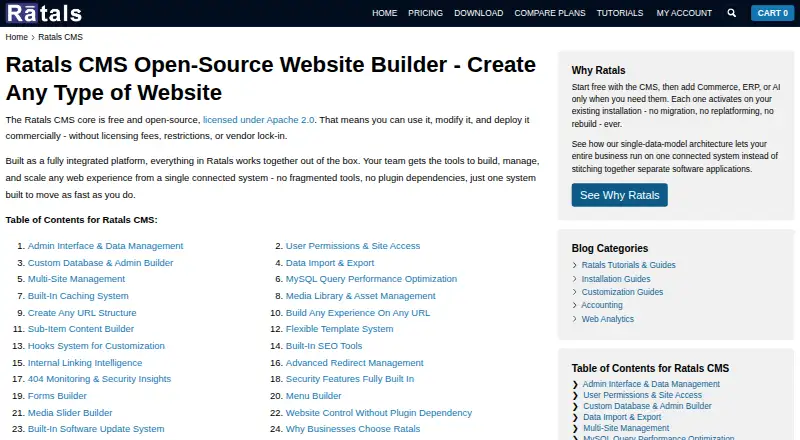
Task: Sidebar: open Admin Interface & Data Management
Action: tap(651, 384)
